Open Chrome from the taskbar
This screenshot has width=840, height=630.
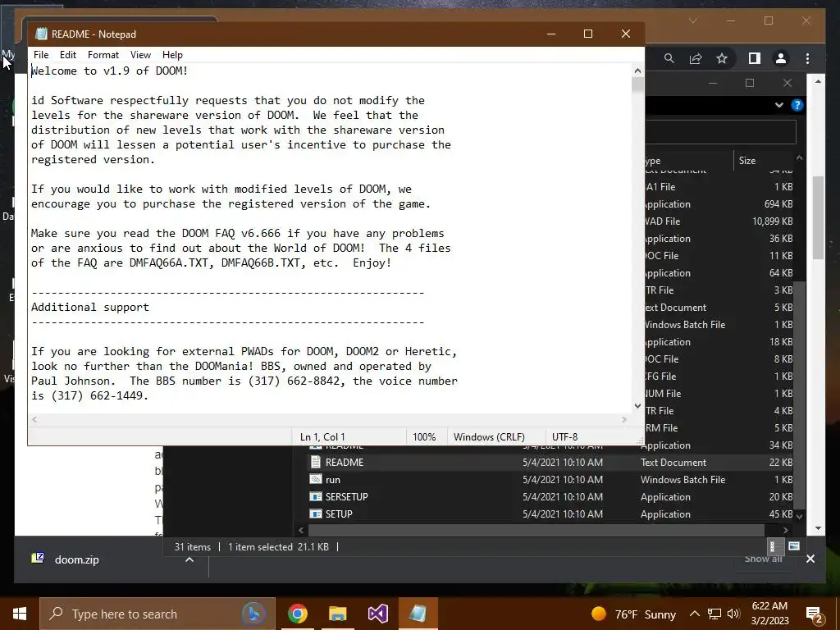298,614
